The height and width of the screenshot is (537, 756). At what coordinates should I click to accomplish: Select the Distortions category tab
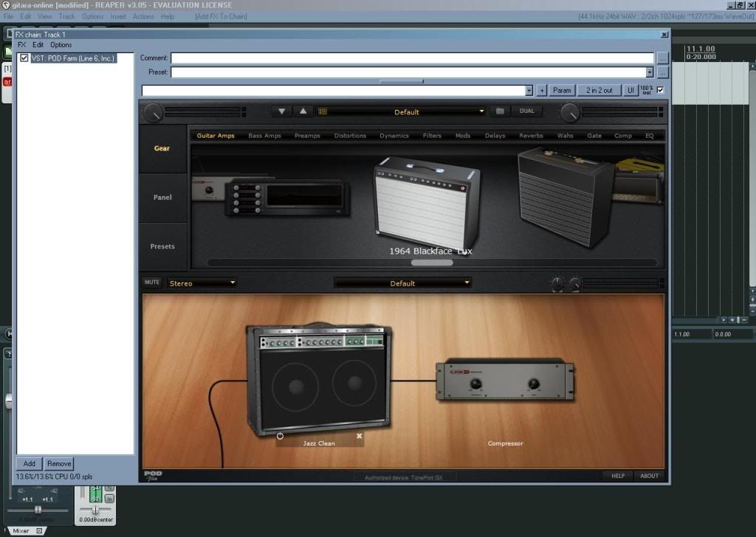coord(350,136)
